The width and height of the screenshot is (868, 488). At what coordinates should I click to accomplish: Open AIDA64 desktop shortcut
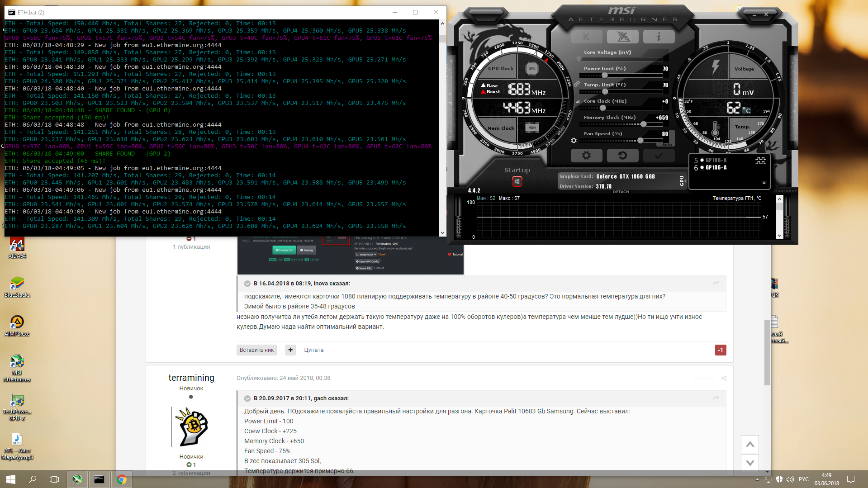[x=17, y=248]
